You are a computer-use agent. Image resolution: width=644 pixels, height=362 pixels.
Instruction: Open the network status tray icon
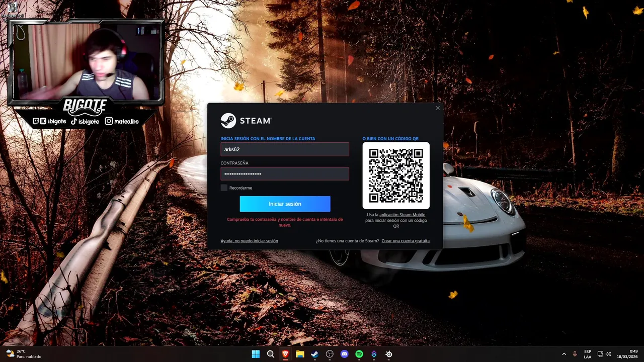coord(600,354)
